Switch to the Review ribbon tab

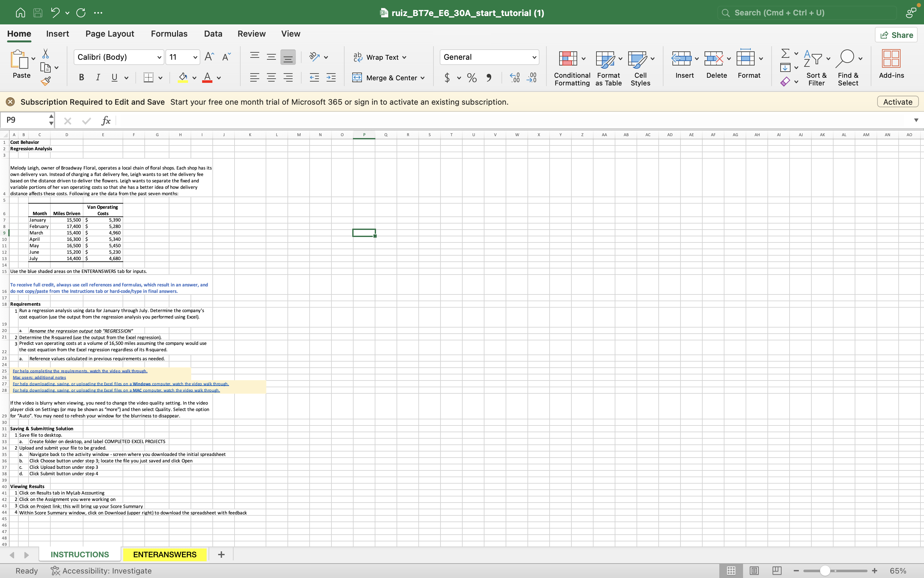pyautogui.click(x=252, y=34)
